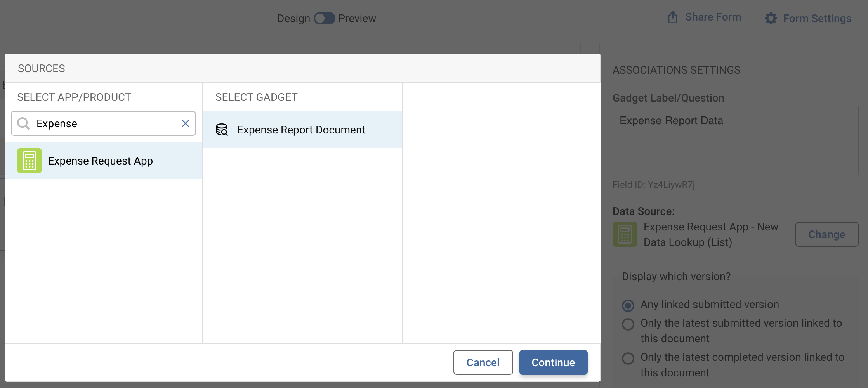The height and width of the screenshot is (388, 868).
Task: Edit the Expense Report Data label field
Action: [734, 140]
